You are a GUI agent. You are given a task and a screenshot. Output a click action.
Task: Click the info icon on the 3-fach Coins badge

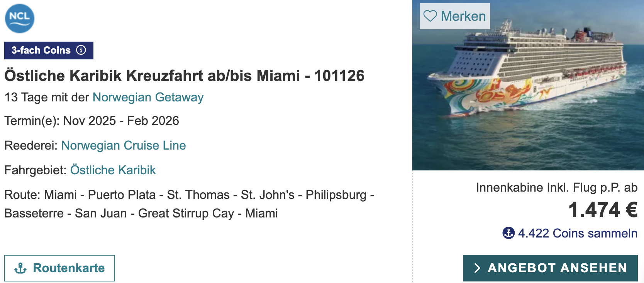81,50
